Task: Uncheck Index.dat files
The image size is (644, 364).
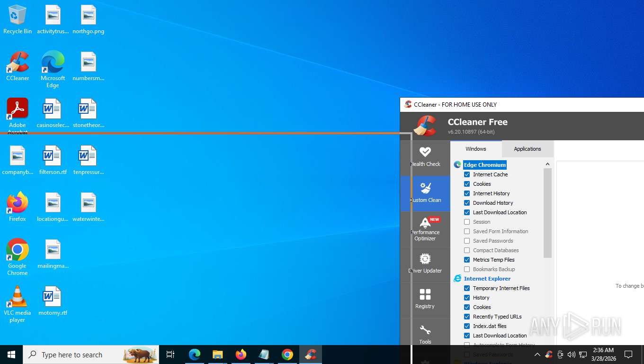Action: tap(467, 326)
